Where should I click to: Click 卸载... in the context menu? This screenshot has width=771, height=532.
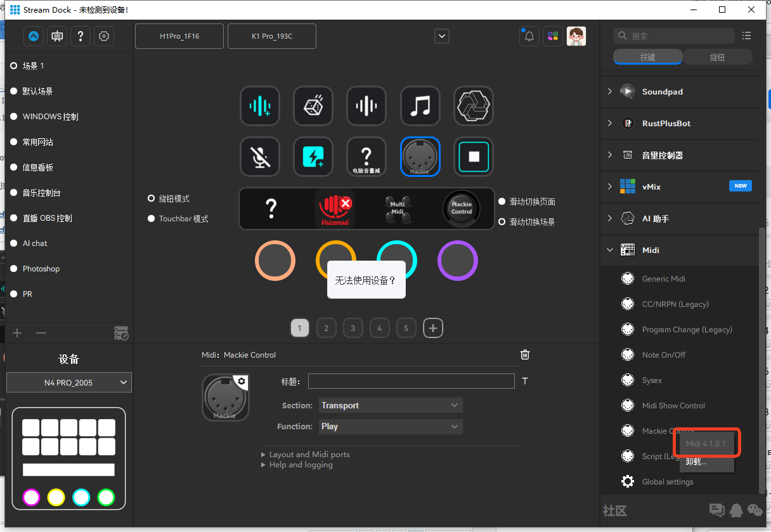pyautogui.click(x=696, y=462)
